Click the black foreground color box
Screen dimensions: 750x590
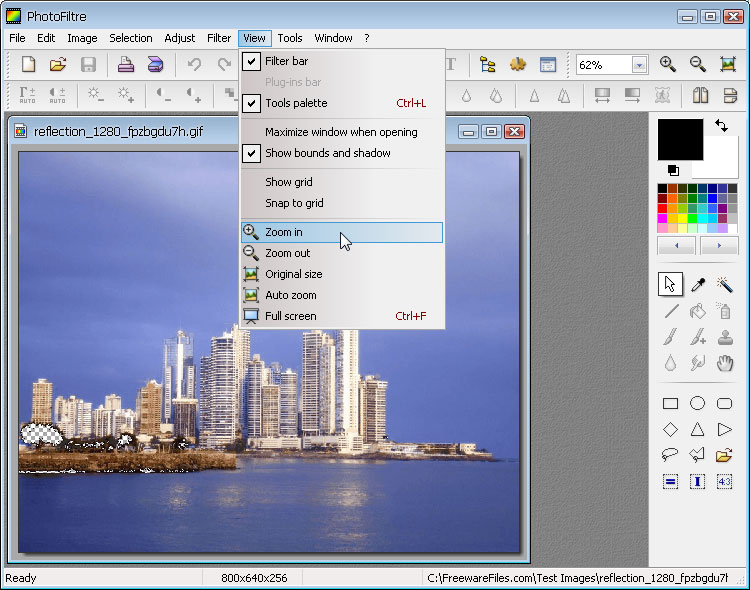pos(680,139)
